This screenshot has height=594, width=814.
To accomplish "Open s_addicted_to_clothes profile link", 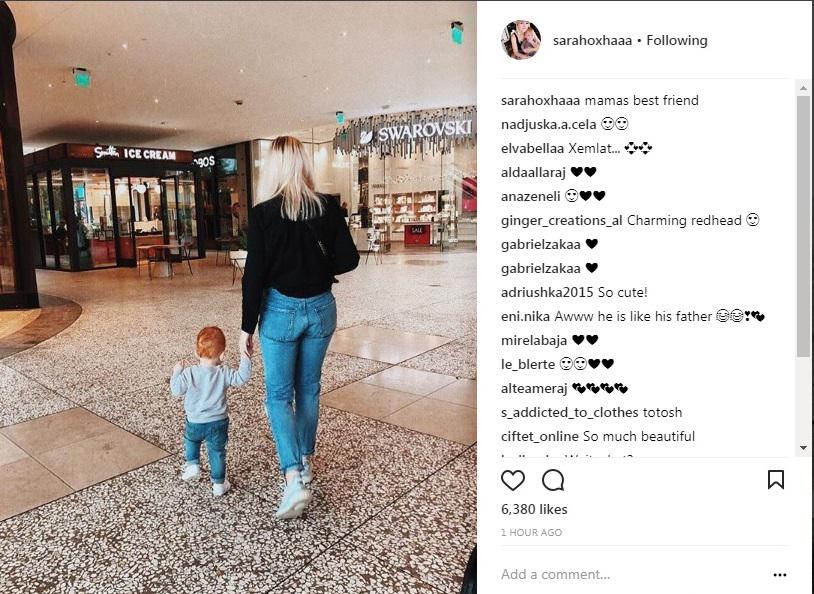I will click(569, 413).
